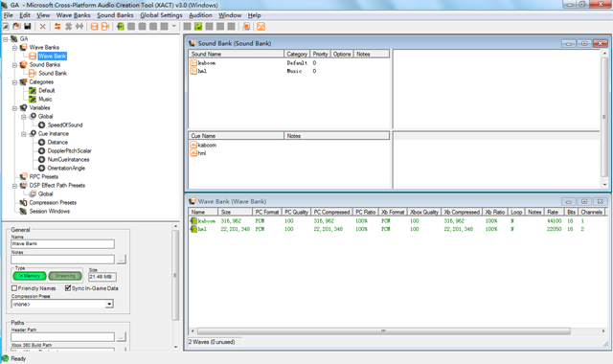Click the New Wave Bank toolbar icon
The height and width of the screenshot is (364, 613).
tap(94, 26)
